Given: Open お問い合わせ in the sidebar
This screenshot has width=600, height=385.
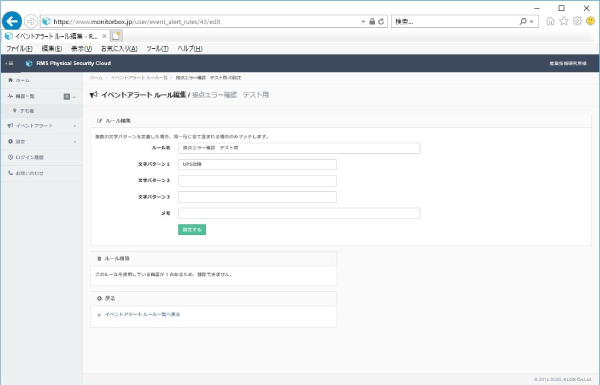Looking at the screenshot, I should pos(41,173).
